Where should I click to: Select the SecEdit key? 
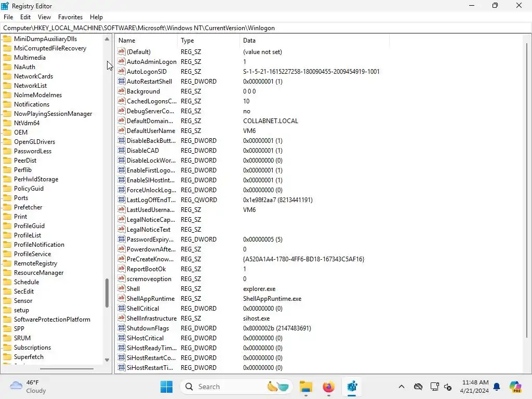[24, 291]
